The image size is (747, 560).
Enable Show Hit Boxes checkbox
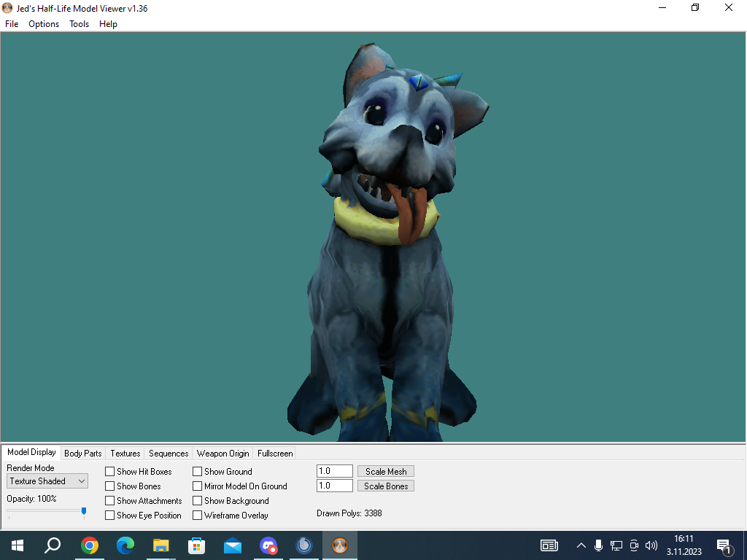pos(109,472)
